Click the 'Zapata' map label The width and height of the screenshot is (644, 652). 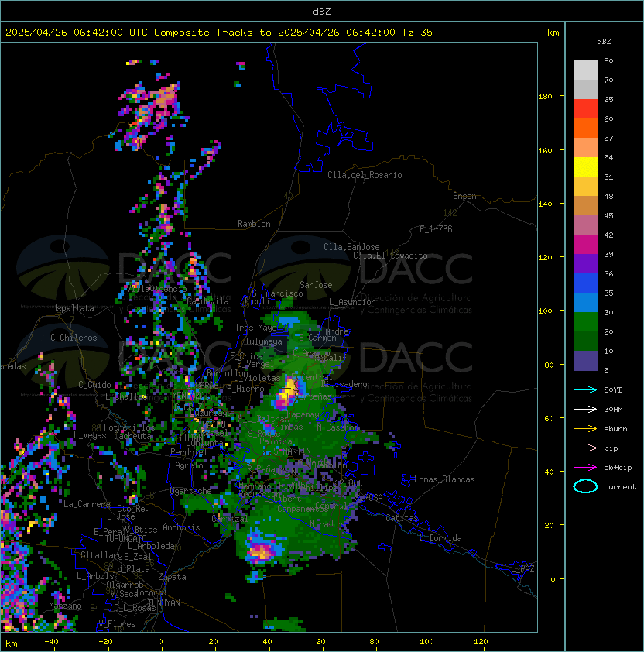click(172, 577)
